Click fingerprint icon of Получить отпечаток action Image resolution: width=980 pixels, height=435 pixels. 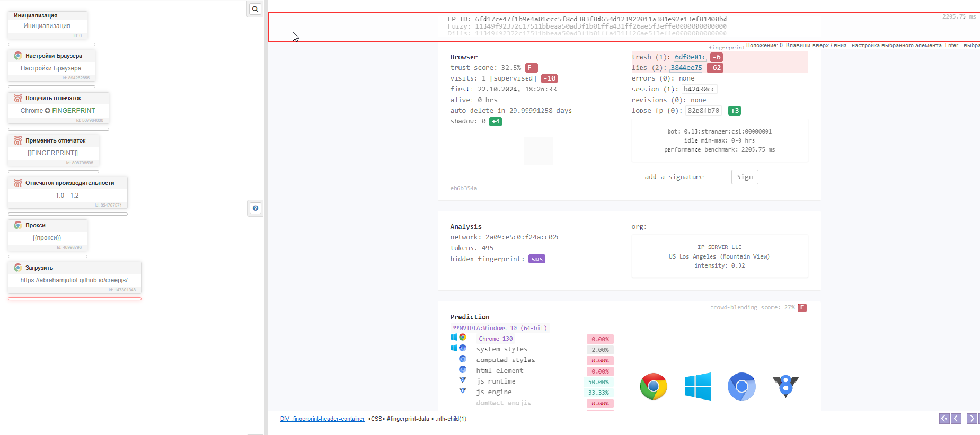click(18, 98)
